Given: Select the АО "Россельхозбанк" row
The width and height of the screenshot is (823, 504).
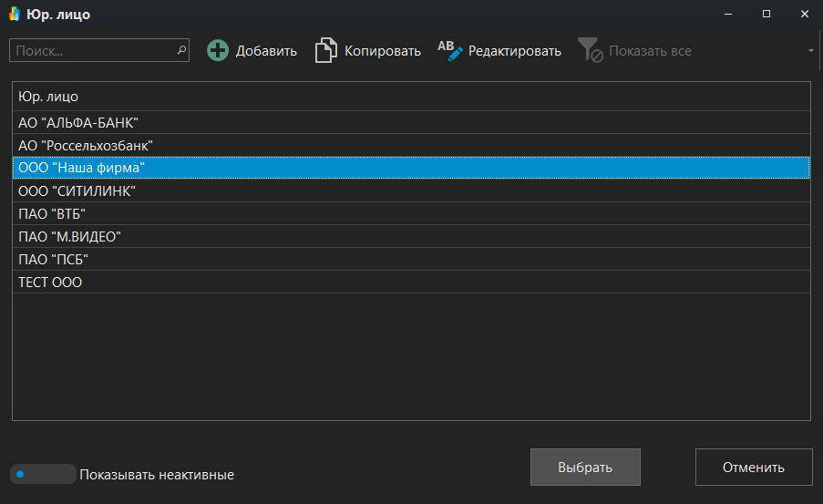Looking at the screenshot, I should pyautogui.click(x=410, y=145).
